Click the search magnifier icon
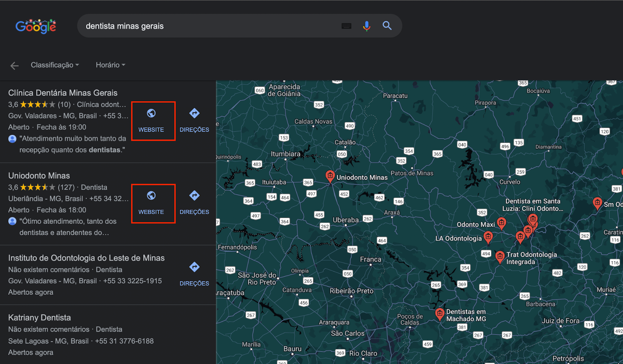 point(387,26)
